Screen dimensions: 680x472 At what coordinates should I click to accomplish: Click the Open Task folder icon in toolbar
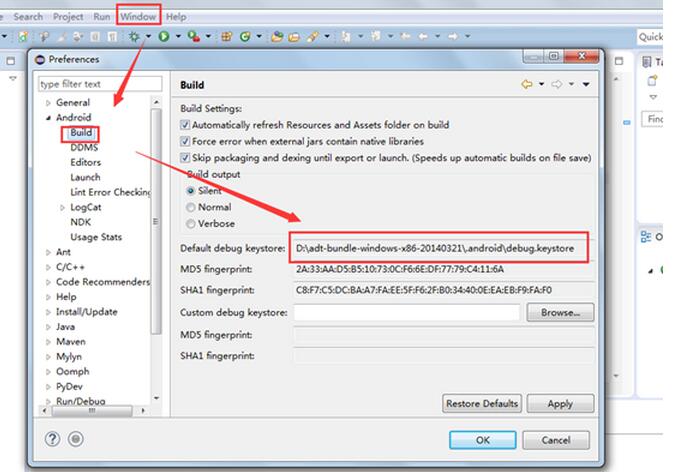(294, 37)
